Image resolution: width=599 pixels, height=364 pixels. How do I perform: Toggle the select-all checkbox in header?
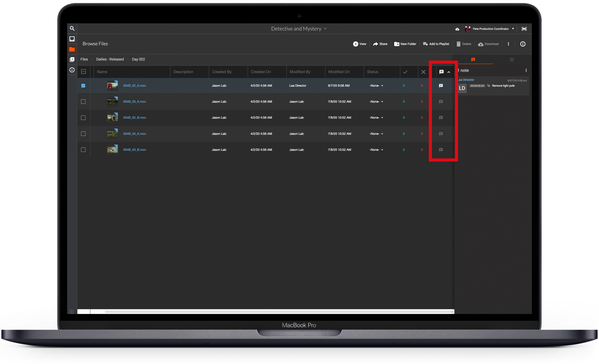pos(83,72)
